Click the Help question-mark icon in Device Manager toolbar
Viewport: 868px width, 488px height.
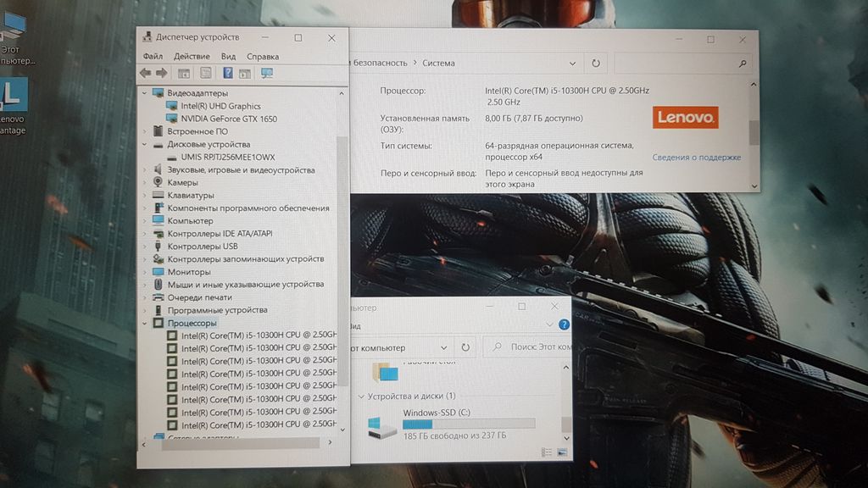(x=228, y=74)
